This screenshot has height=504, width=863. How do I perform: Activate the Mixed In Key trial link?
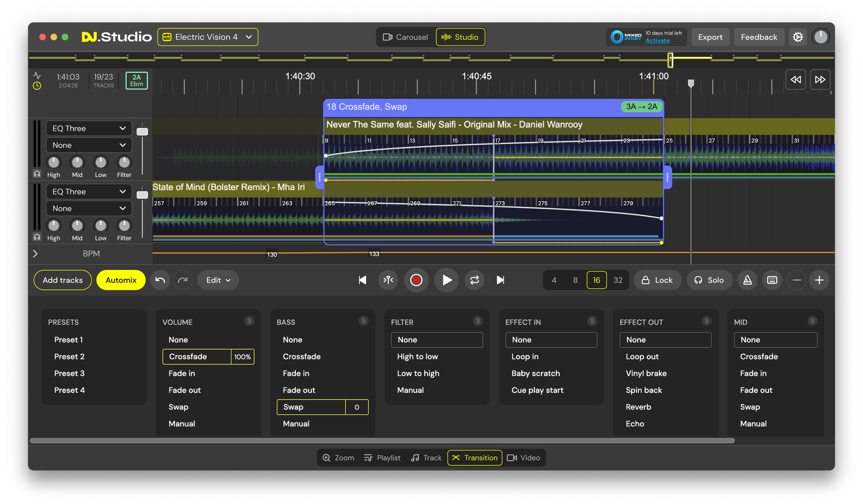pos(657,40)
